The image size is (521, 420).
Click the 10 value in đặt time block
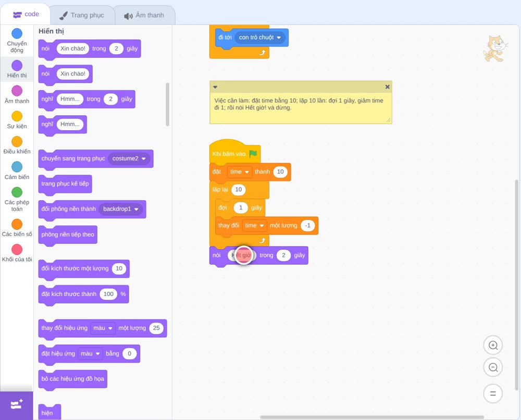(x=280, y=172)
